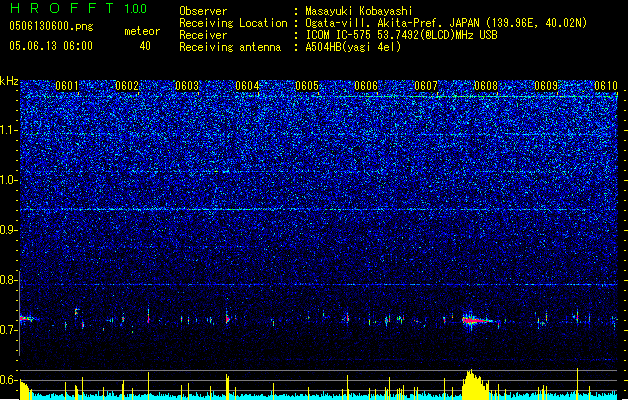Click the kHz axis unit label
Screen dimensions: 629x400
coord(9,81)
